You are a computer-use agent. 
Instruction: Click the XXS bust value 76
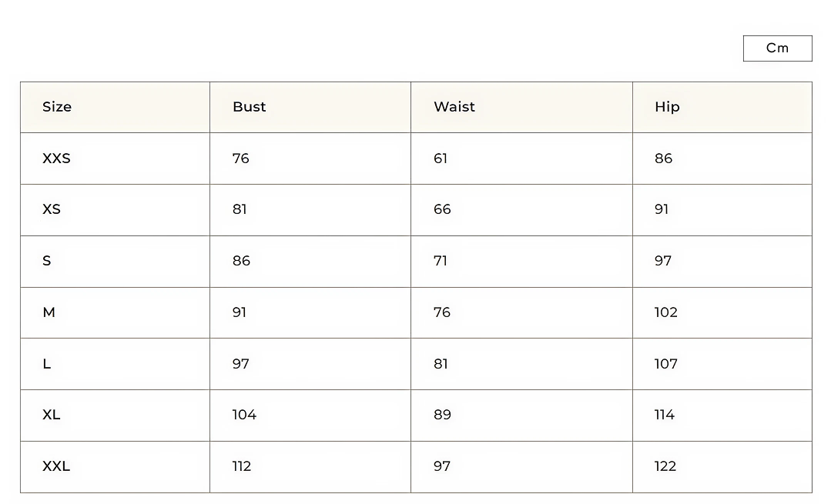click(241, 159)
